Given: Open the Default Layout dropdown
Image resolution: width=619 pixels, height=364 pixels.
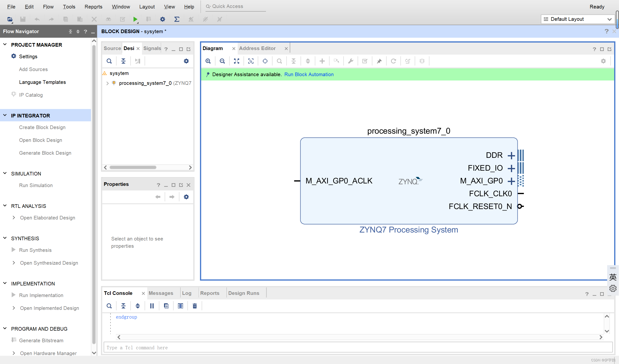Looking at the screenshot, I should point(578,19).
